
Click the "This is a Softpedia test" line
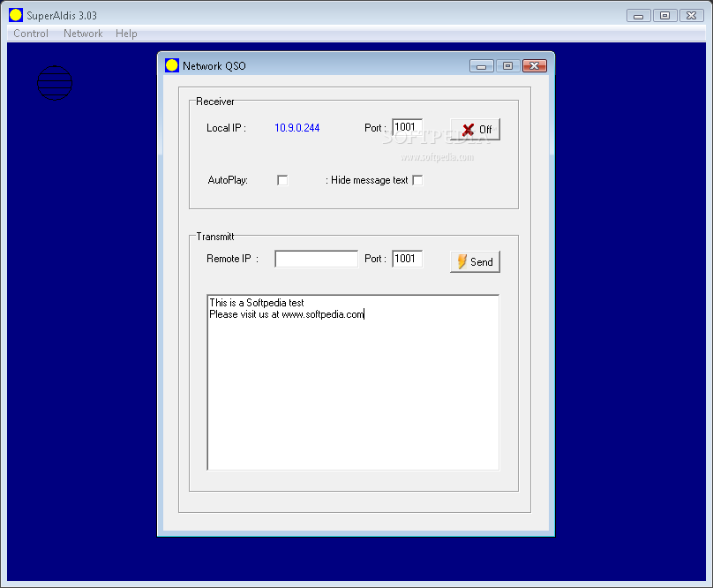click(x=257, y=303)
